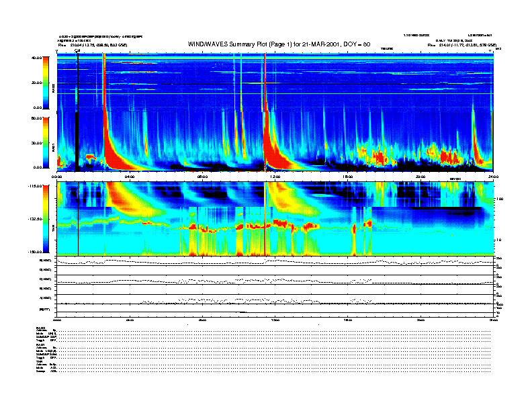Click the 10 label on TNR right axis
This screenshot has width=532, height=411.
500,240
